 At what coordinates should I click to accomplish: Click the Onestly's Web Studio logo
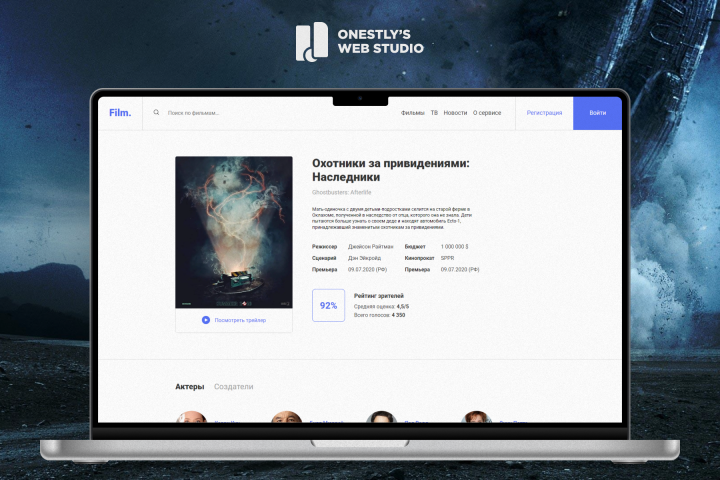tap(360, 42)
